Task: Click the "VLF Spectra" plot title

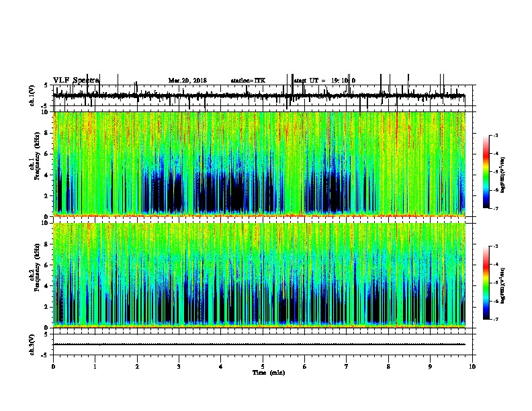Action: point(76,81)
